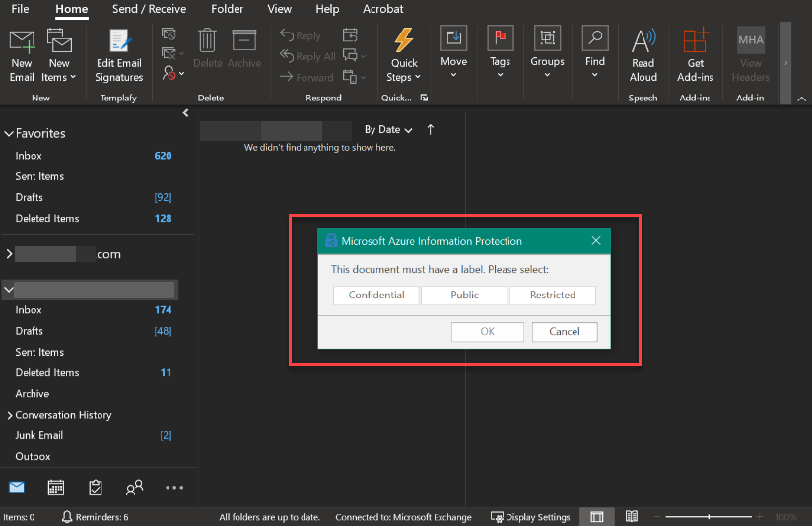
Task: Select the Public label
Action: [464, 296]
